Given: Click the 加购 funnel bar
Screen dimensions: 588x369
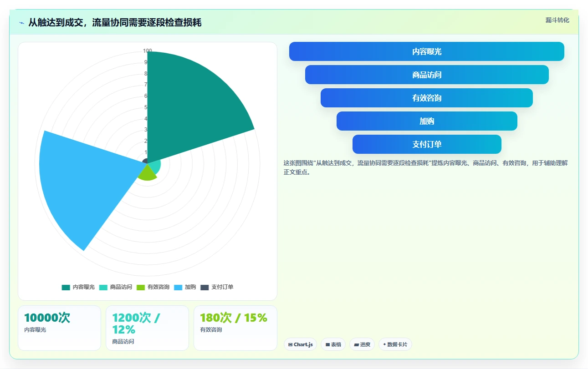Looking at the screenshot, I should click(x=427, y=121).
